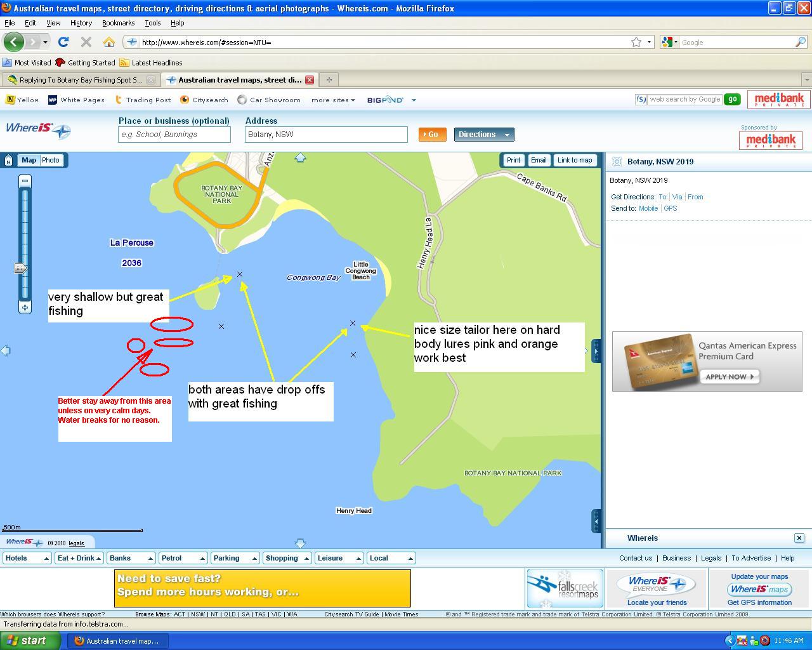Viewport: 812px width, 650px height.
Task: Click the Firefox home icon
Action: pos(108,42)
